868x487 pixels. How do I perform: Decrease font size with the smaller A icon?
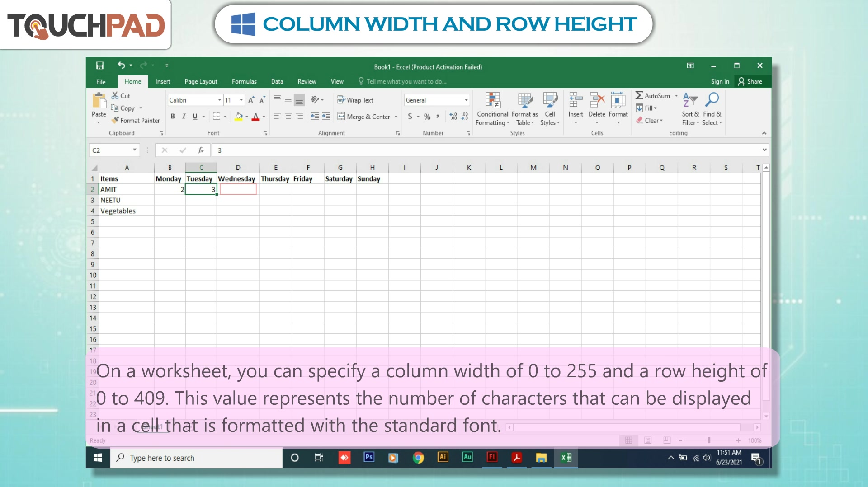pos(262,100)
